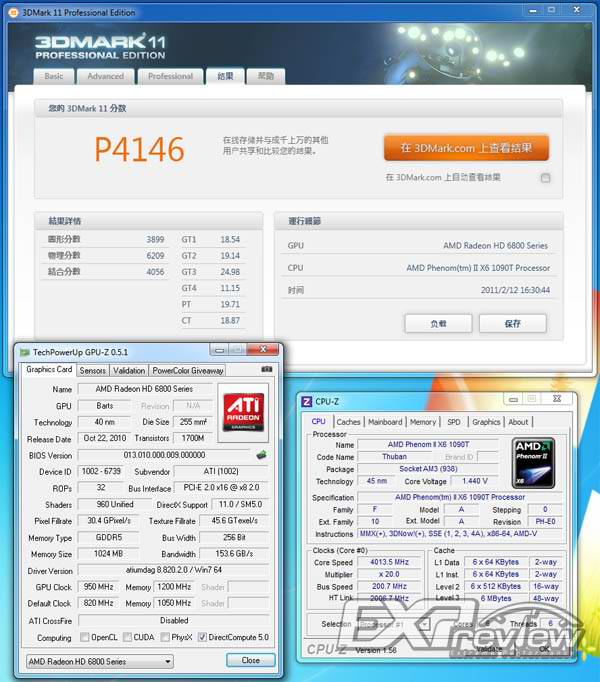Click the AMD Phenom II logo in CPU-Z
Image resolution: width=600 pixels, height=682 pixels.
click(533, 462)
